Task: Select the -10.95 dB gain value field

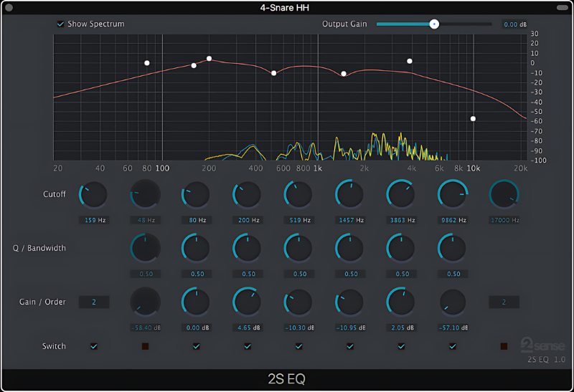Action: tap(350, 328)
